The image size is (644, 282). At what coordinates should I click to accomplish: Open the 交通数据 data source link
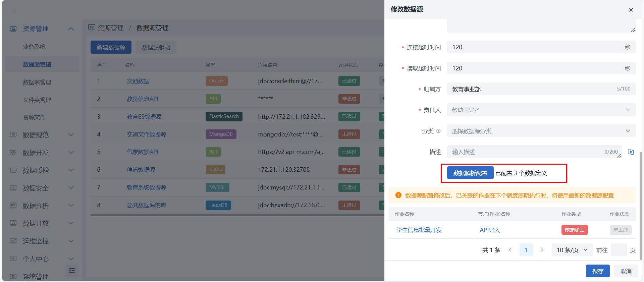tap(138, 81)
